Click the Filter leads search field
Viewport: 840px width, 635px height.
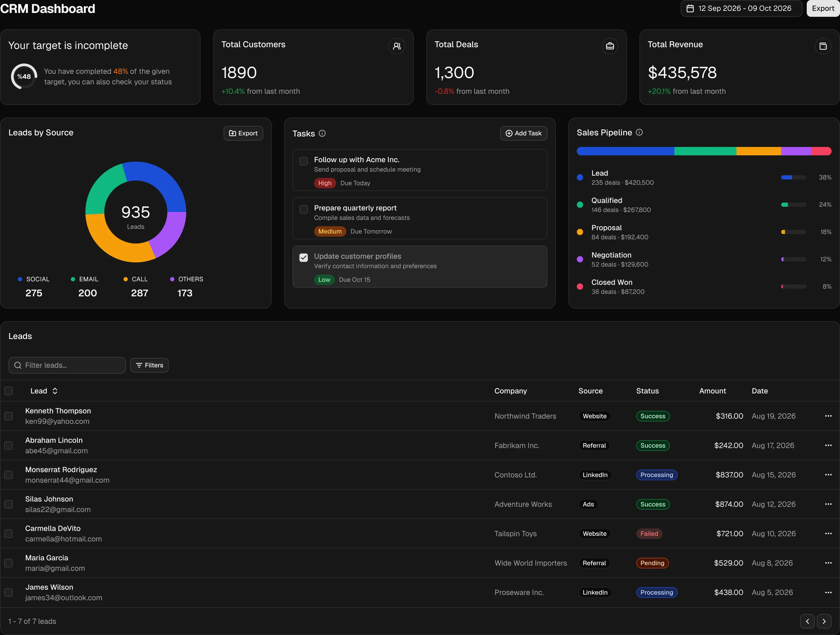pyautogui.click(x=67, y=365)
